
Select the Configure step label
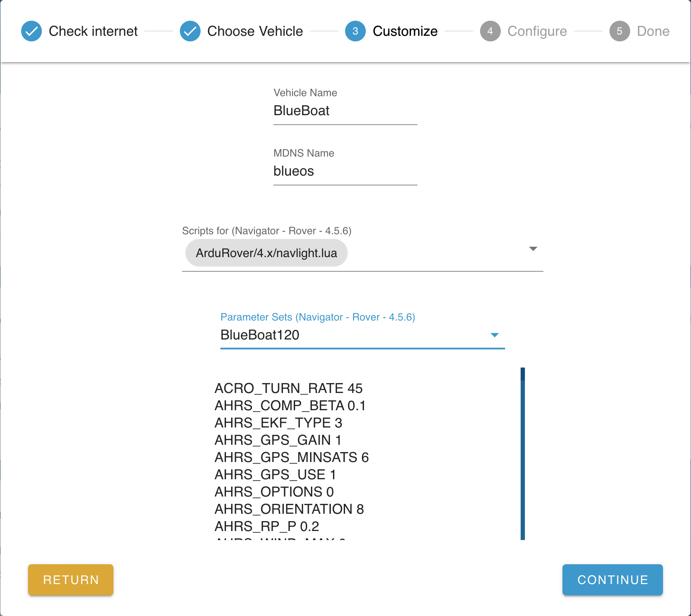(537, 31)
